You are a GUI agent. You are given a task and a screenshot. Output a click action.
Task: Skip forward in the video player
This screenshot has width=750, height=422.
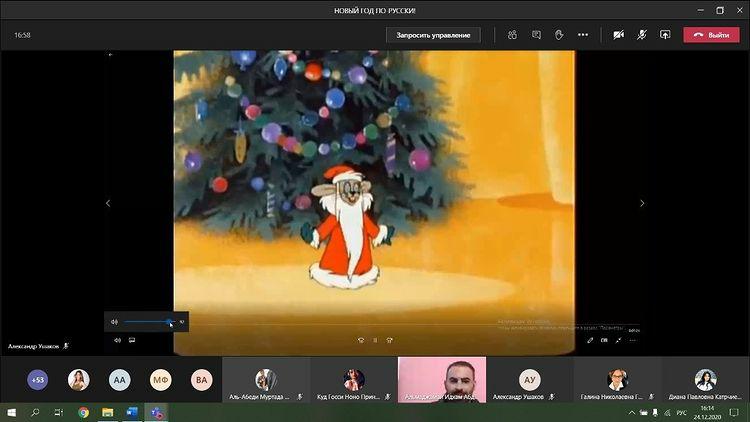pos(389,340)
